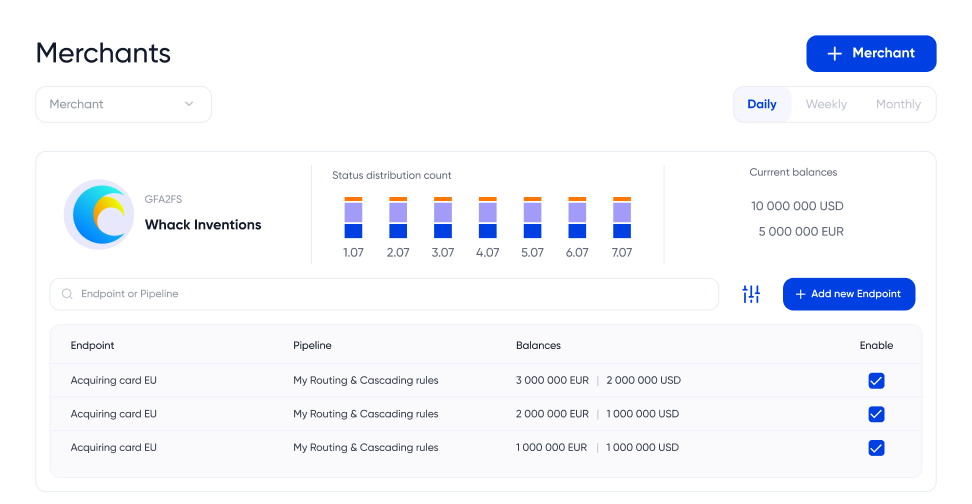
Task: Click the 5 000 000 EUR balance
Action: point(801,232)
